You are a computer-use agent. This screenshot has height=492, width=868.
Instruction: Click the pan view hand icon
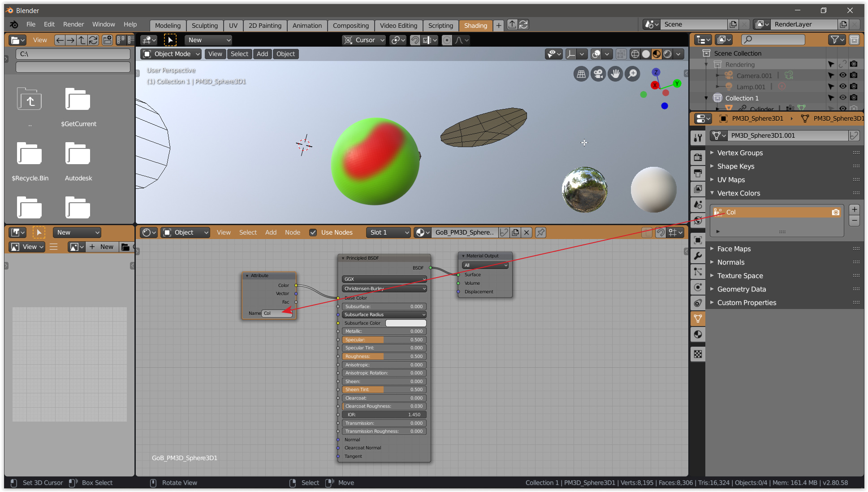pos(615,74)
